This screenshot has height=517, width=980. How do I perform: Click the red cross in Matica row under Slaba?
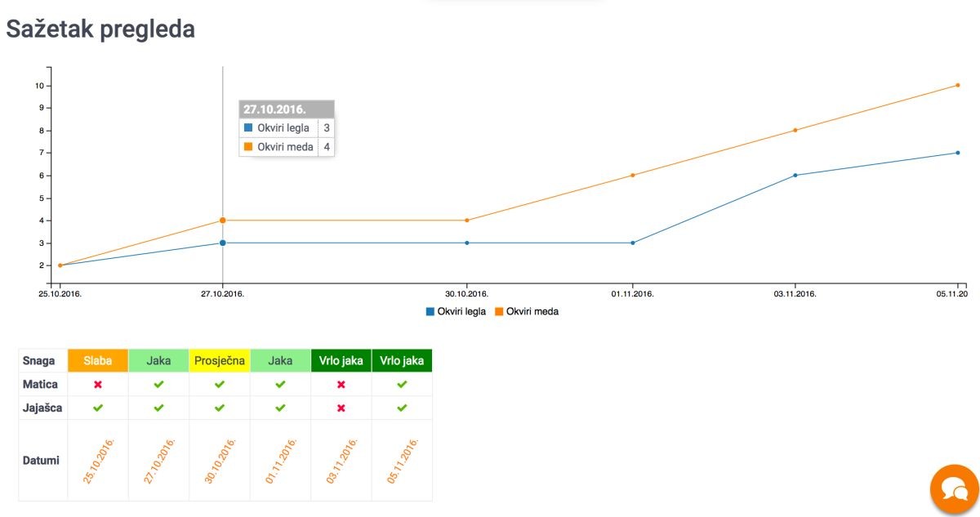[x=98, y=384]
